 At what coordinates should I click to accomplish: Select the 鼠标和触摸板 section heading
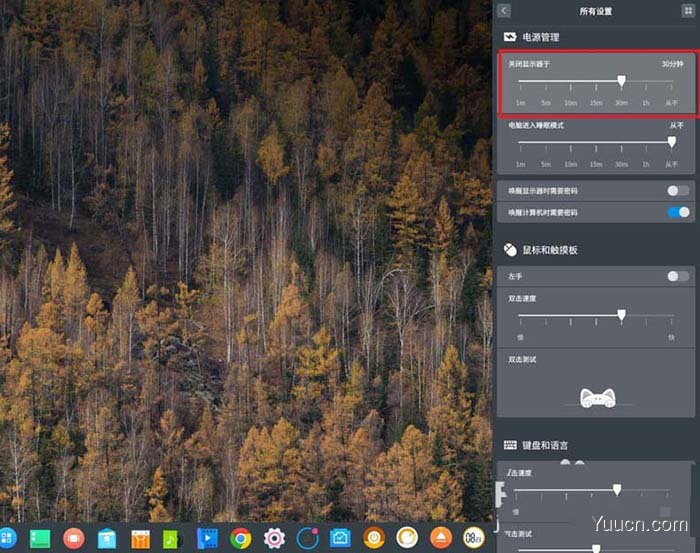coord(550,250)
